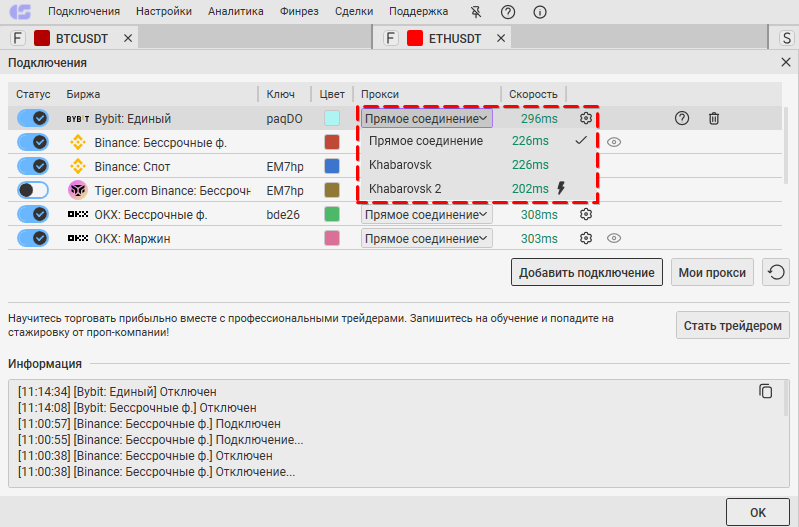Click the refresh connections icon button

pos(776,272)
